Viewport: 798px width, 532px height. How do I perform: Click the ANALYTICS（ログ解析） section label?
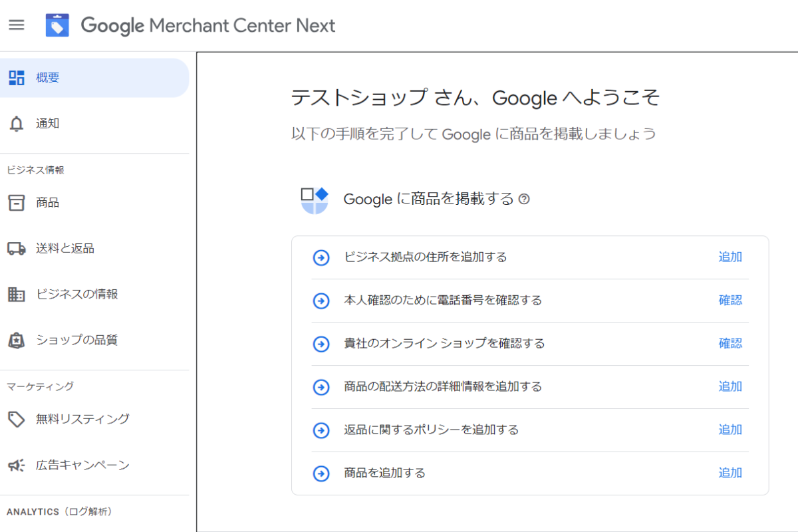[59, 511]
